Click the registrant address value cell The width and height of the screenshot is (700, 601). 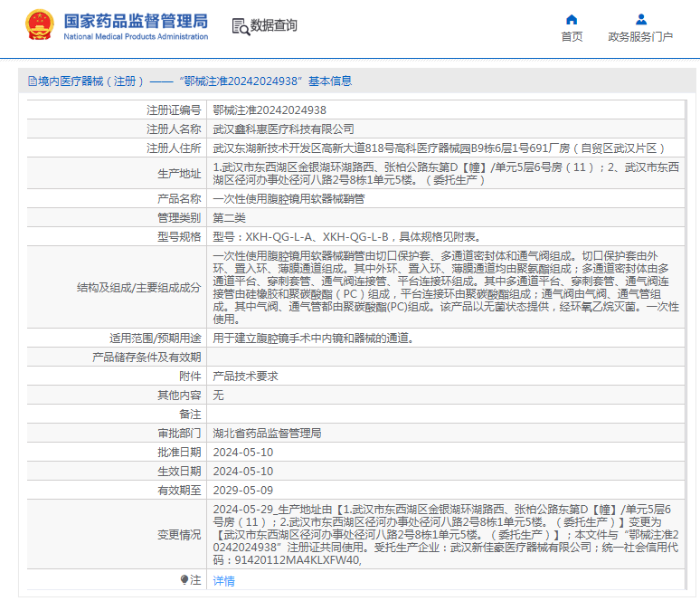point(445,148)
